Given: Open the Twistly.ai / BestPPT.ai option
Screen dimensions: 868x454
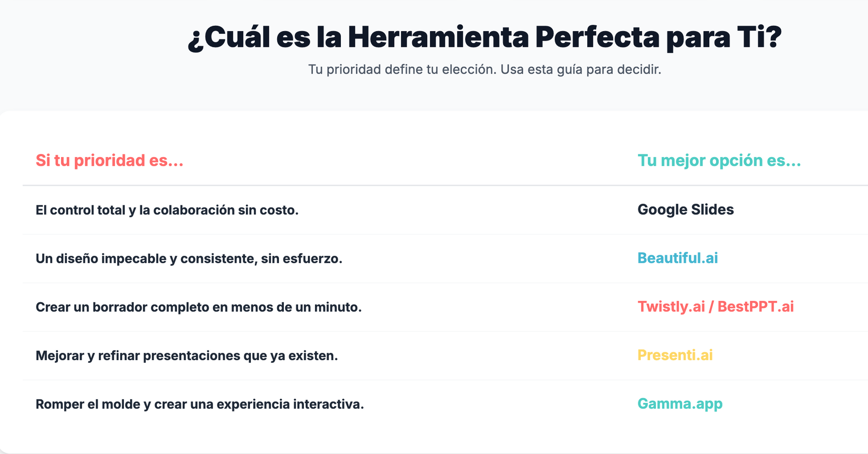Looking at the screenshot, I should [715, 307].
